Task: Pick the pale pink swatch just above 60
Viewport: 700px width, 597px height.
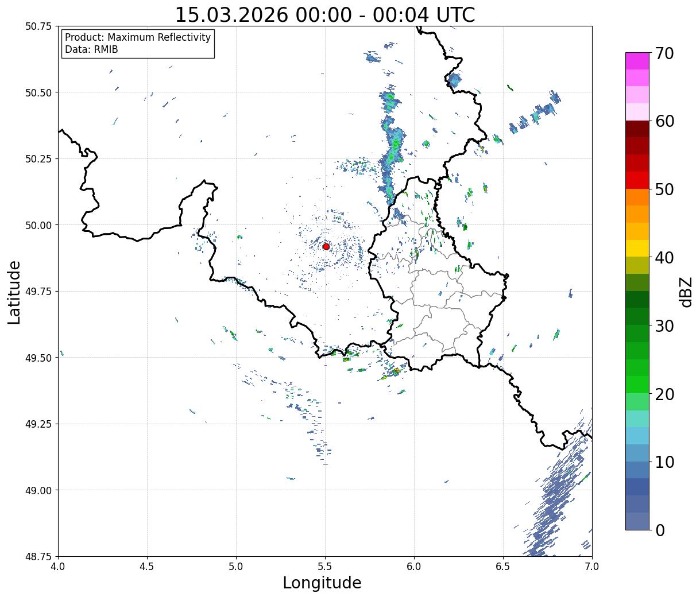Action: click(637, 112)
